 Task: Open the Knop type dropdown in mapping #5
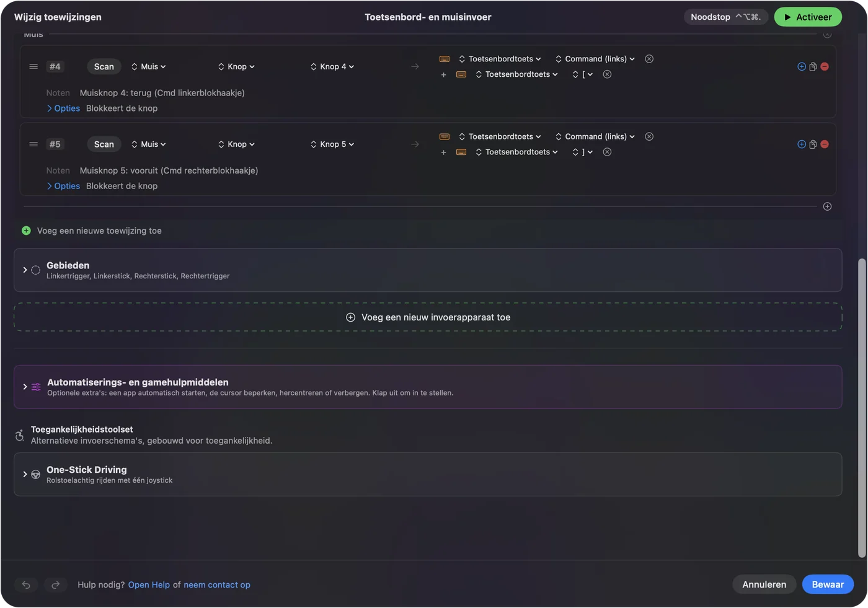coord(237,144)
